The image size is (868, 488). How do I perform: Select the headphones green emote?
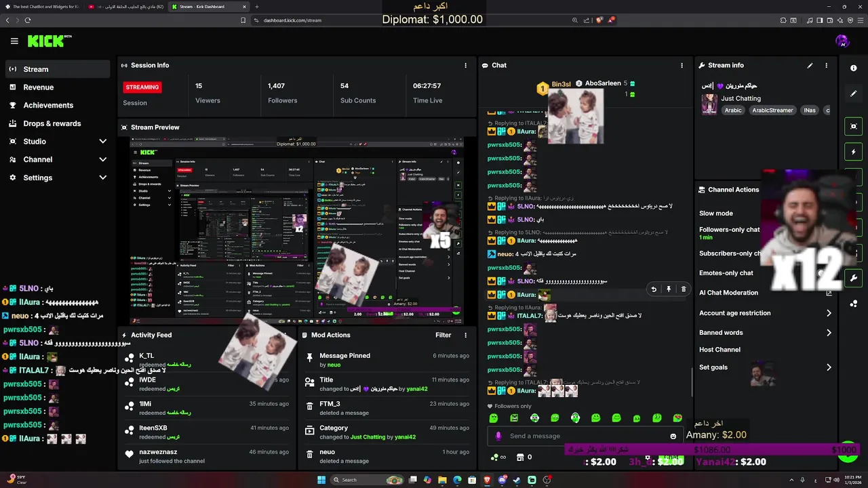576,419
